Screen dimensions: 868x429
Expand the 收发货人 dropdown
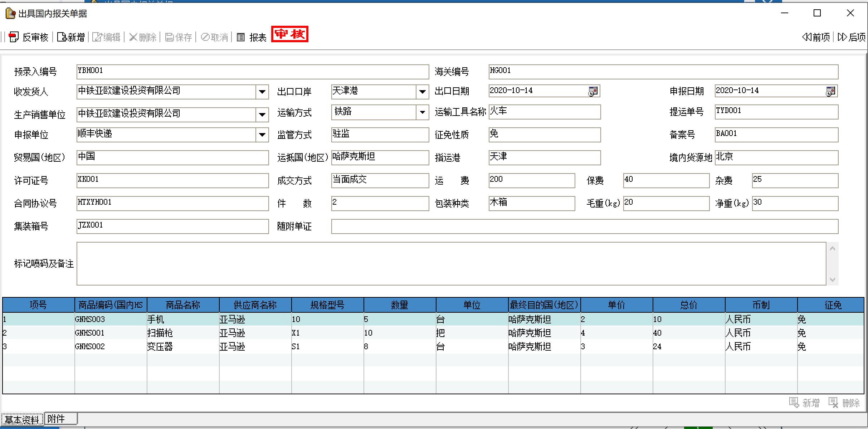tap(262, 92)
